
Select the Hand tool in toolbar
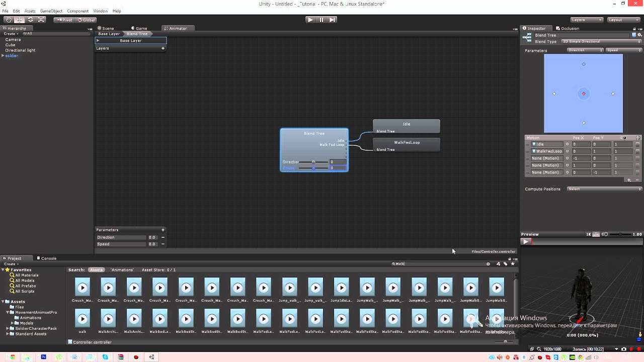[x=8, y=20]
